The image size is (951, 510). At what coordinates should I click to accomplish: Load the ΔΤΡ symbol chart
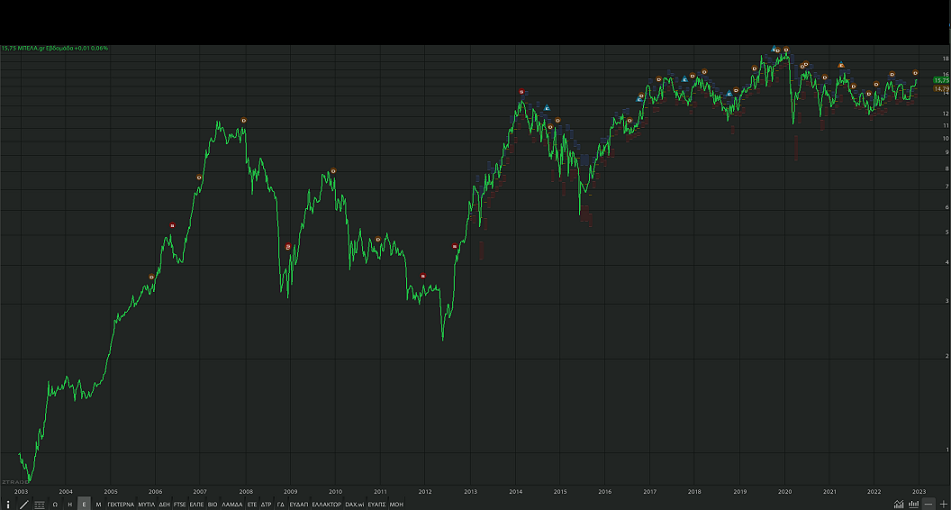click(266, 505)
